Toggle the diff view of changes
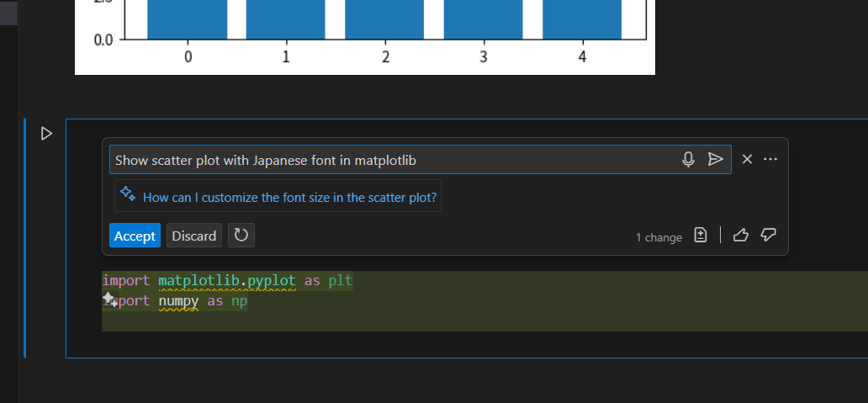 pos(701,236)
